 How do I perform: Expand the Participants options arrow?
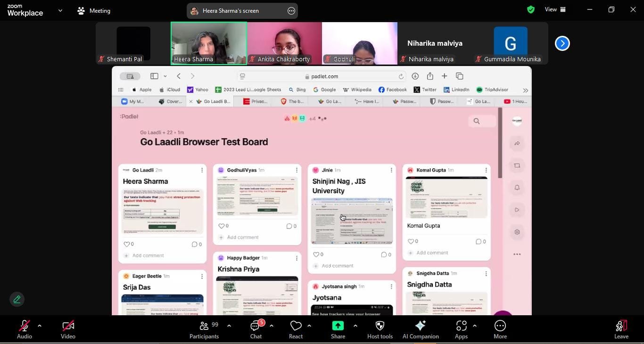(229, 326)
